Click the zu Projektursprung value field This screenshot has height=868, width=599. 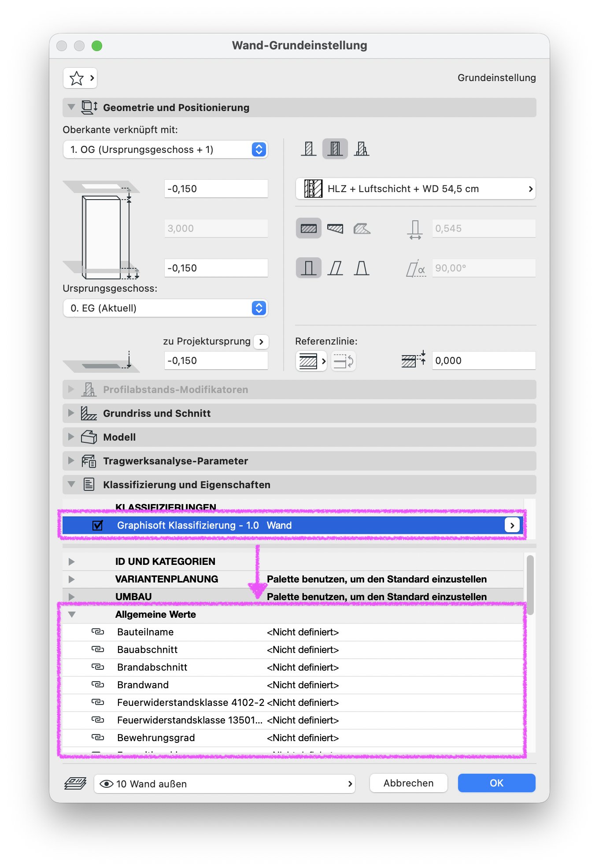tap(216, 360)
